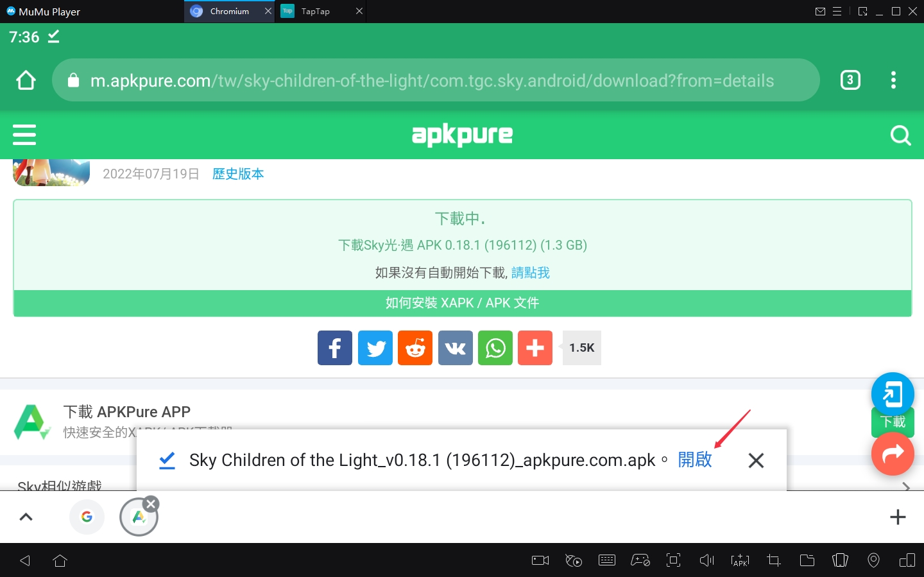Expand the bottom toolbar with up chevron
This screenshot has width=924, height=577.
point(26,517)
